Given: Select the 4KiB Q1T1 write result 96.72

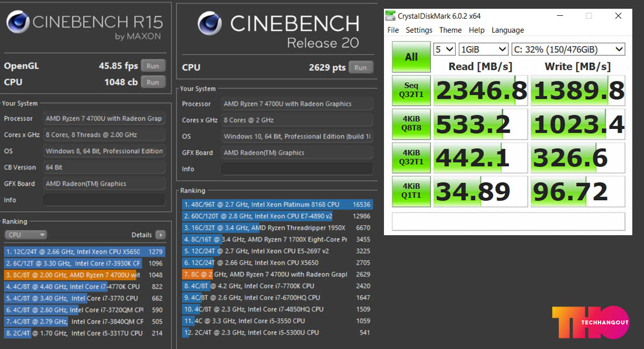Looking at the screenshot, I should click(x=578, y=191).
